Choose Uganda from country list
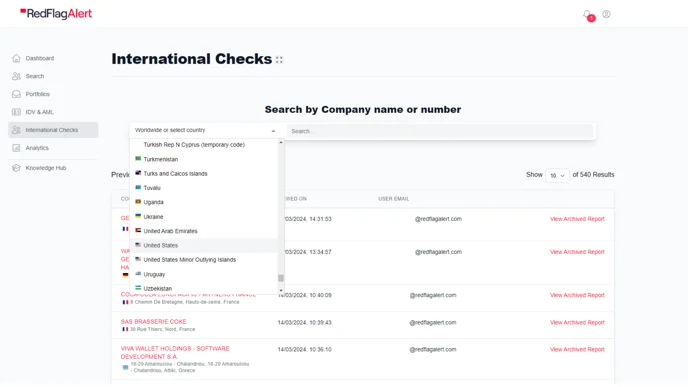Image resolution: width=688 pixels, height=387 pixels. pos(204,202)
